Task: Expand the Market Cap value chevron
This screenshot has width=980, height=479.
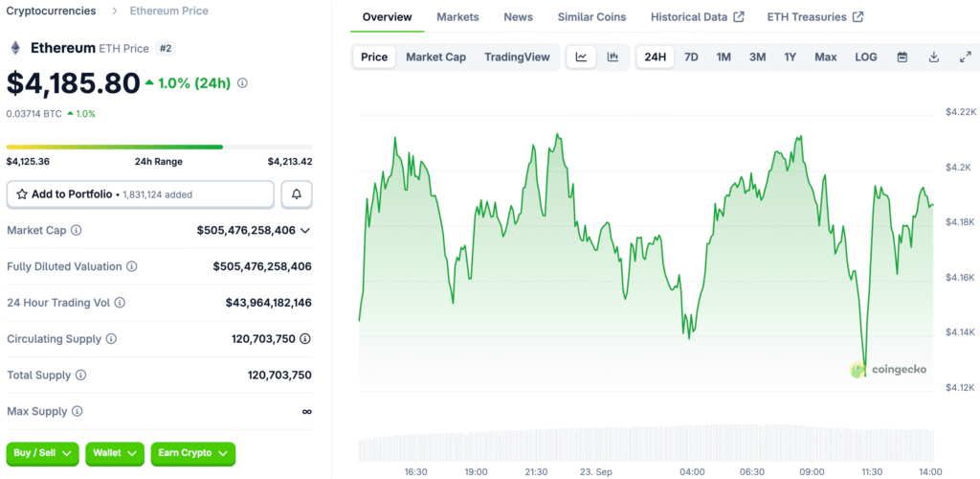Action: pos(305,231)
